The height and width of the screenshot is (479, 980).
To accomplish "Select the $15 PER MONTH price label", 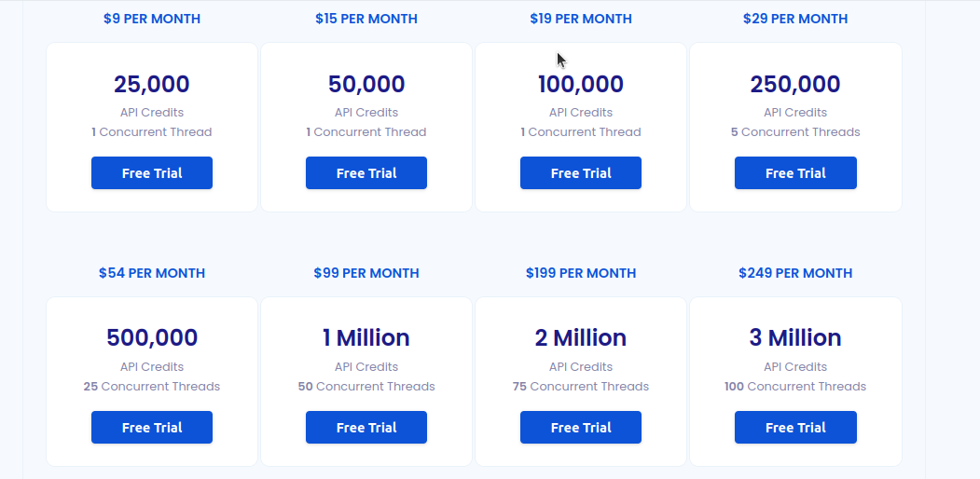I will click(366, 19).
